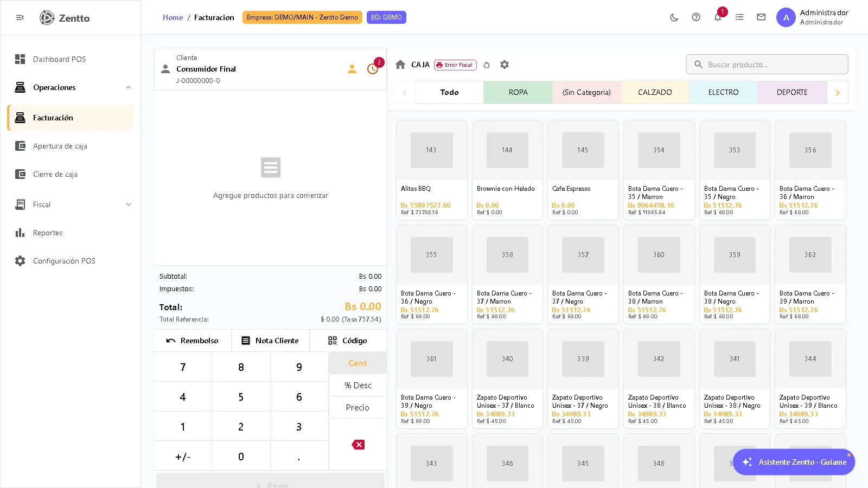Click the Error Fiscal status badge
Screen dimensions: 868x488
click(455, 65)
